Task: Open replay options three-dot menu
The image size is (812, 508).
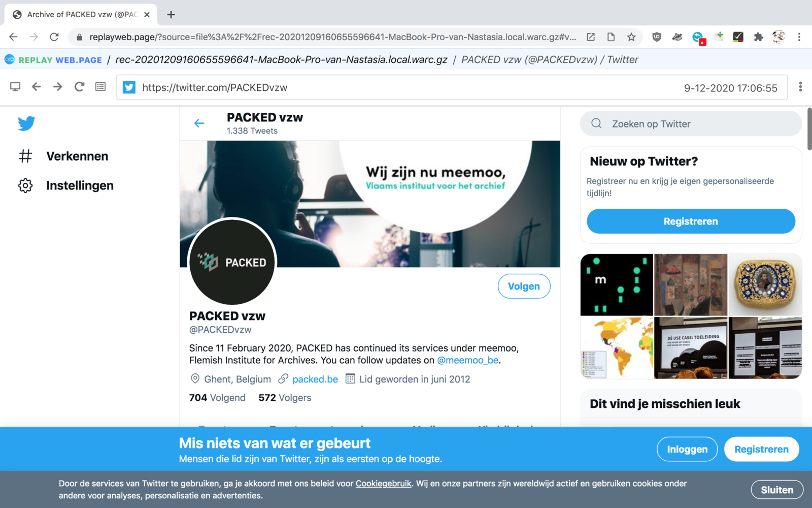Action: [800, 87]
